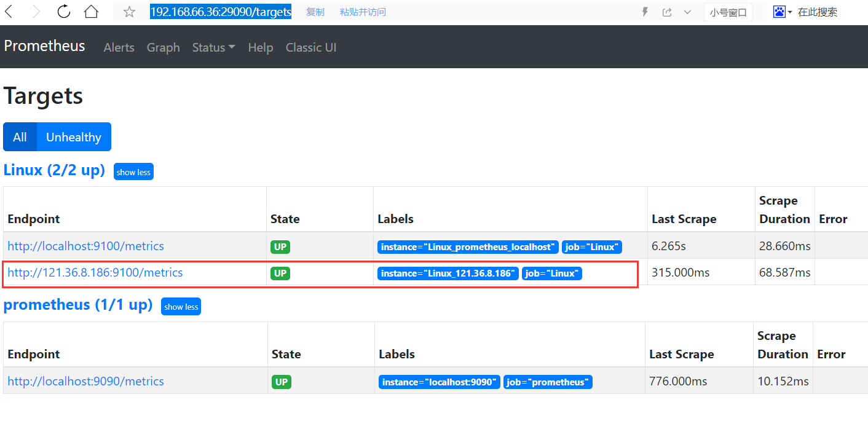
Task: Open the Linux (2/2 up) job heading
Action: 54,170
